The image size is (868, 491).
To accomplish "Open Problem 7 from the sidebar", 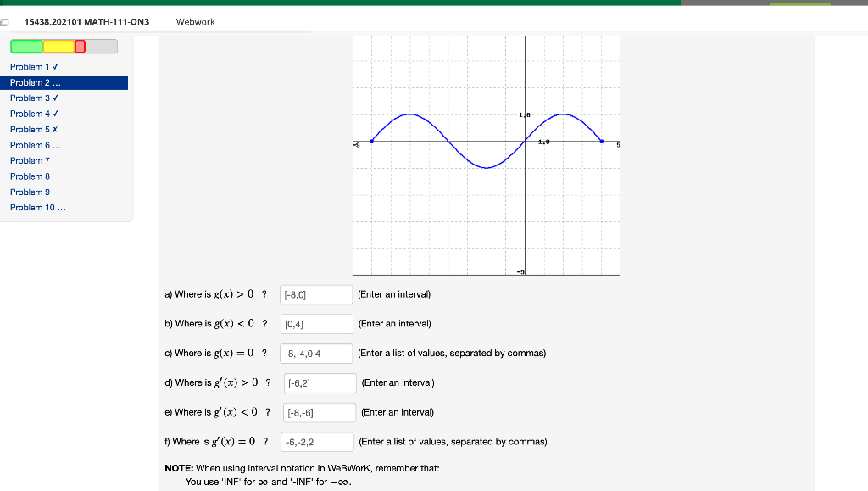I will (30, 160).
